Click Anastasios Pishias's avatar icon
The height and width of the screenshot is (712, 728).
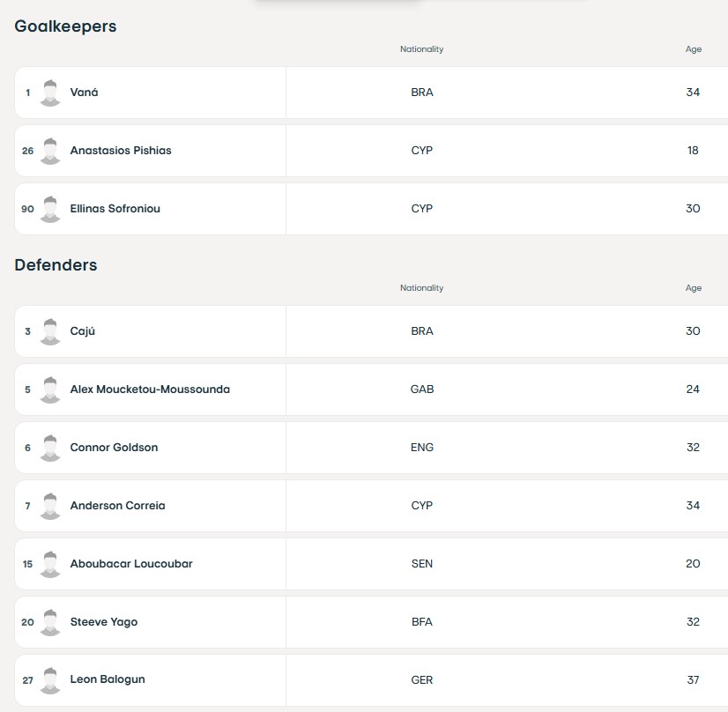(x=50, y=151)
